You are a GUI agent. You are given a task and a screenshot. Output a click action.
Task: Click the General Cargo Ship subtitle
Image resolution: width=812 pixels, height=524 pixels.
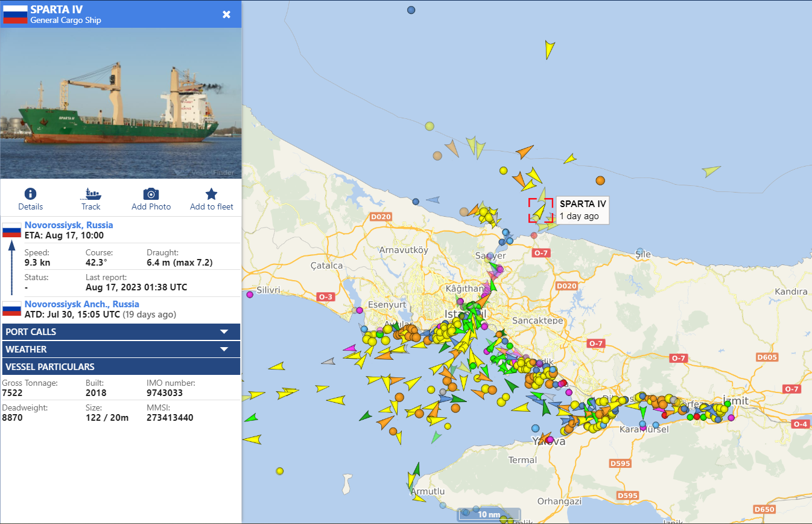pos(66,20)
